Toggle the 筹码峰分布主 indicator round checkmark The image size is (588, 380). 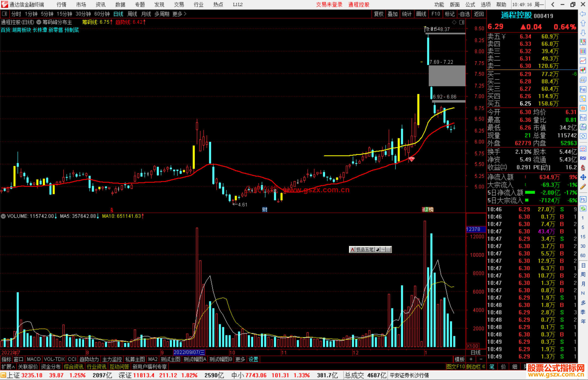pyautogui.click(x=39, y=22)
